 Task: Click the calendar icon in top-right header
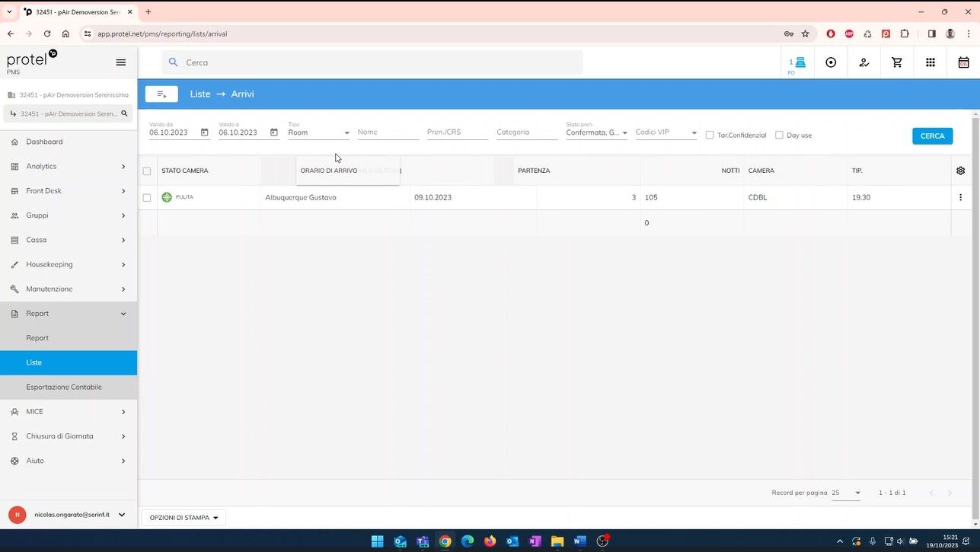963,62
